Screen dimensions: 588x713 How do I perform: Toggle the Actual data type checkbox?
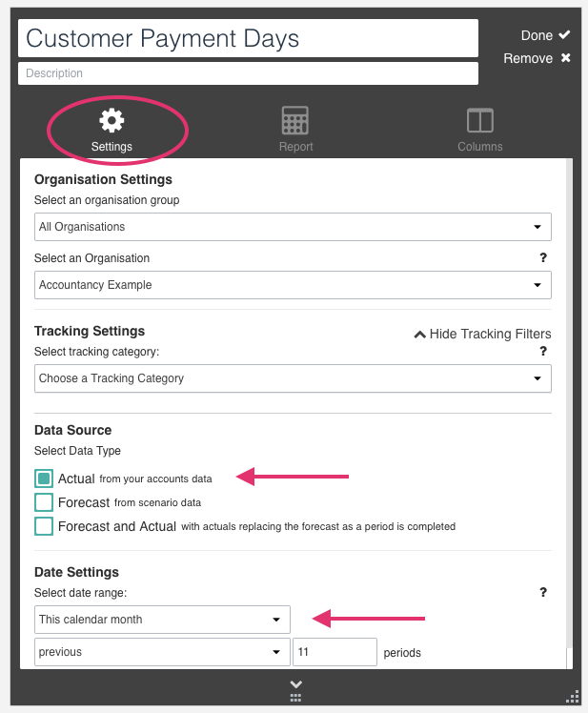(x=44, y=479)
